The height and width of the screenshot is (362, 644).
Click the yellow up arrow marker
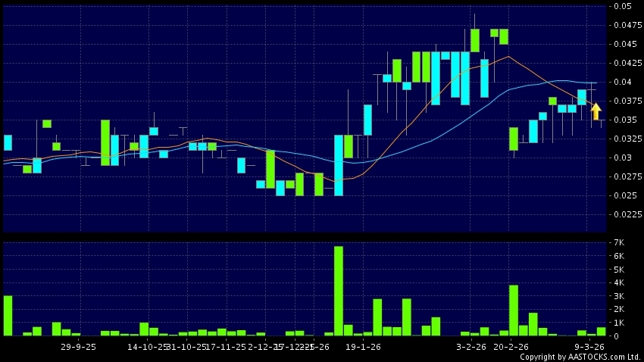[x=596, y=111]
